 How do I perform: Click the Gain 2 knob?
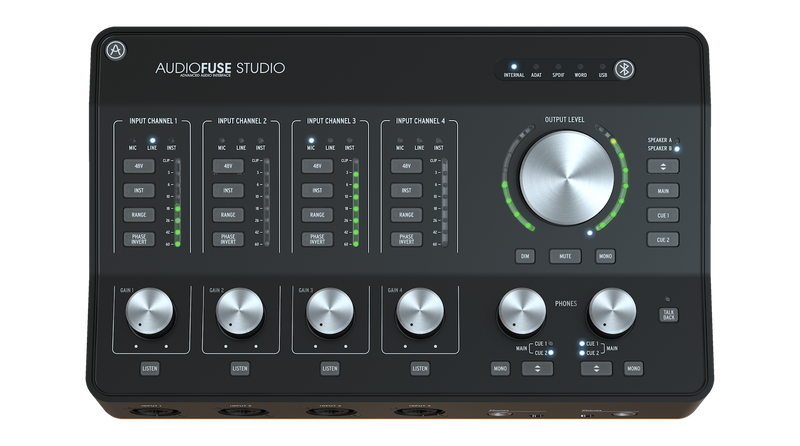click(x=240, y=312)
